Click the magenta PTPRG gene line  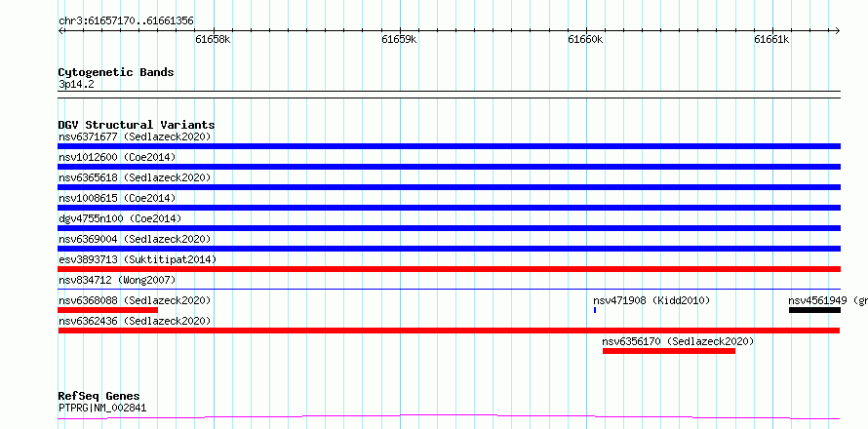pyautogui.click(x=449, y=416)
